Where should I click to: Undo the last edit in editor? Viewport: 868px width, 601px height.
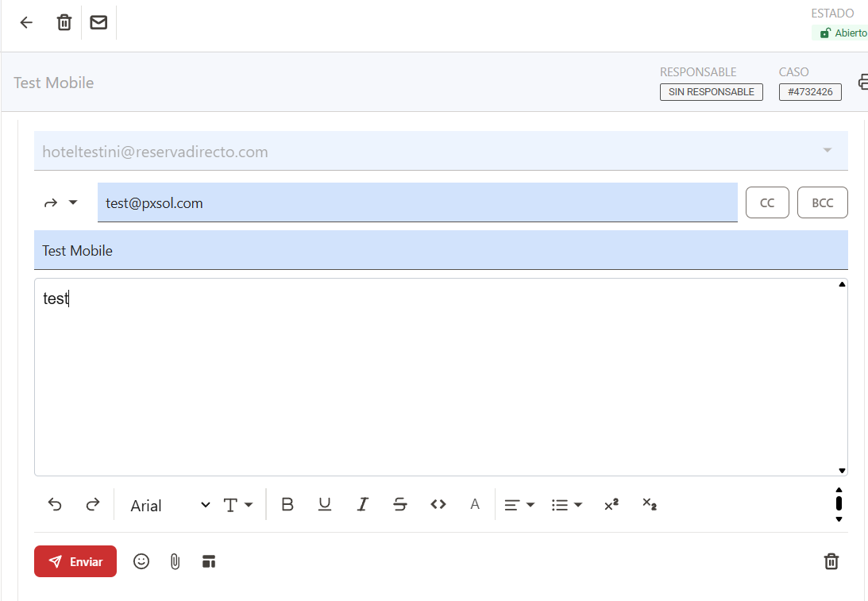click(55, 504)
